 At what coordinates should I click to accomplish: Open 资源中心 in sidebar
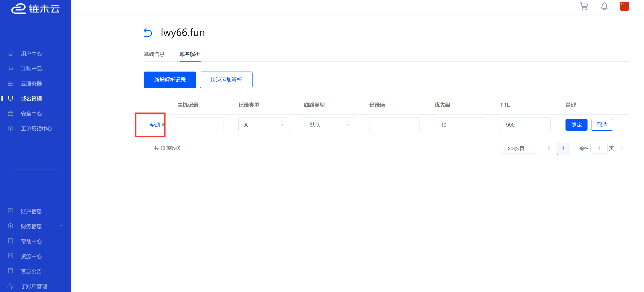(31, 256)
